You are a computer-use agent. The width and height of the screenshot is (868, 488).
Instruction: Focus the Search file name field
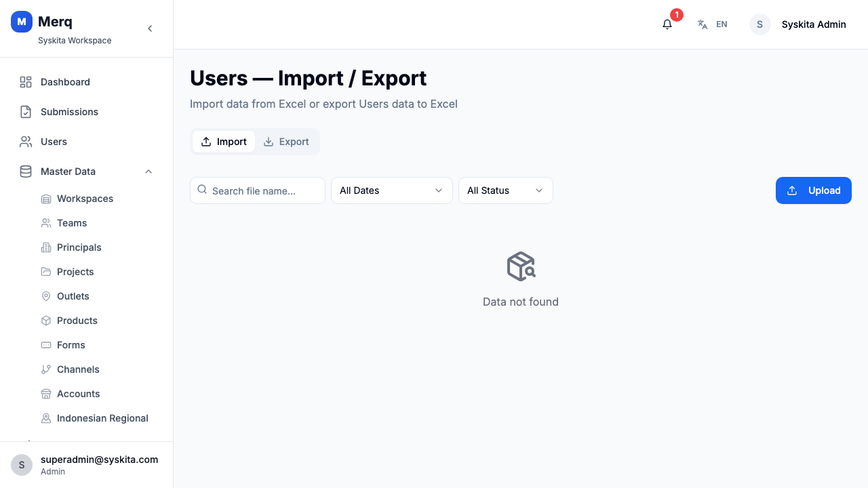258,190
